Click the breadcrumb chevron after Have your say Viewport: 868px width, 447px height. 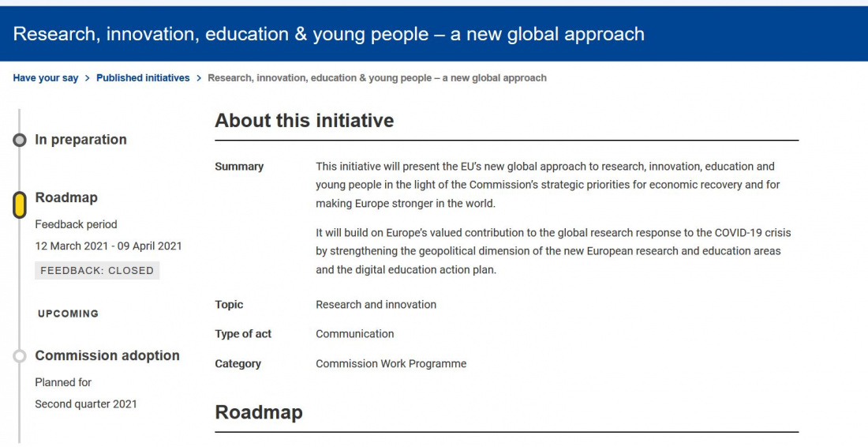pyautogui.click(x=87, y=78)
